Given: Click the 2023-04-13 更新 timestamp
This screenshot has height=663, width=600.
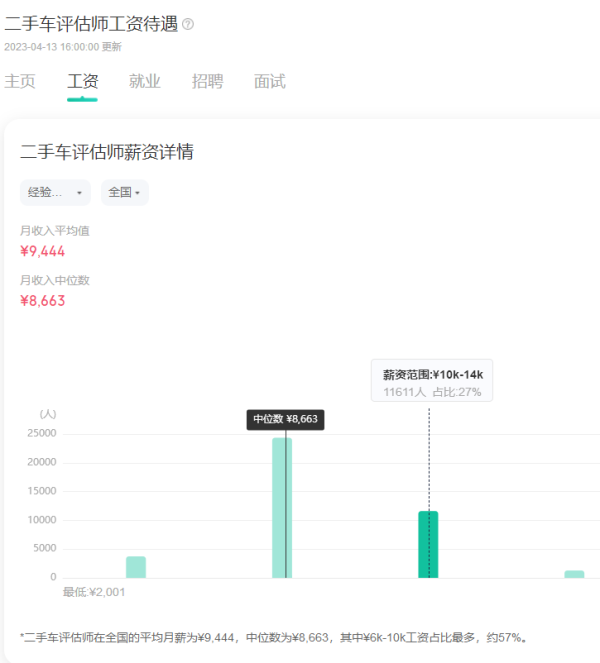Looking at the screenshot, I should tap(63, 46).
